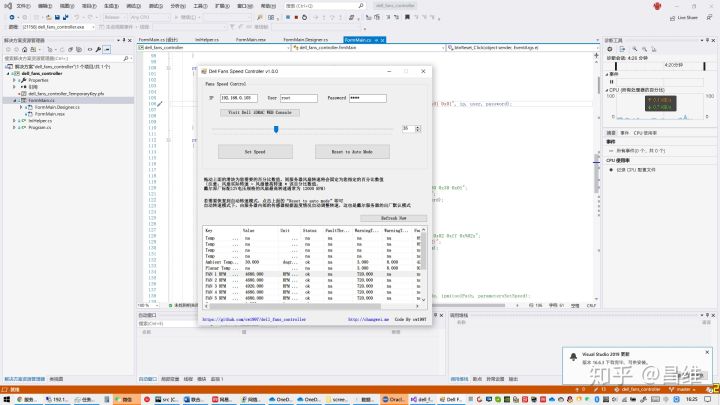Switch to the FormMain.resx editor tab
The image size is (720, 405).
click(x=251, y=40)
